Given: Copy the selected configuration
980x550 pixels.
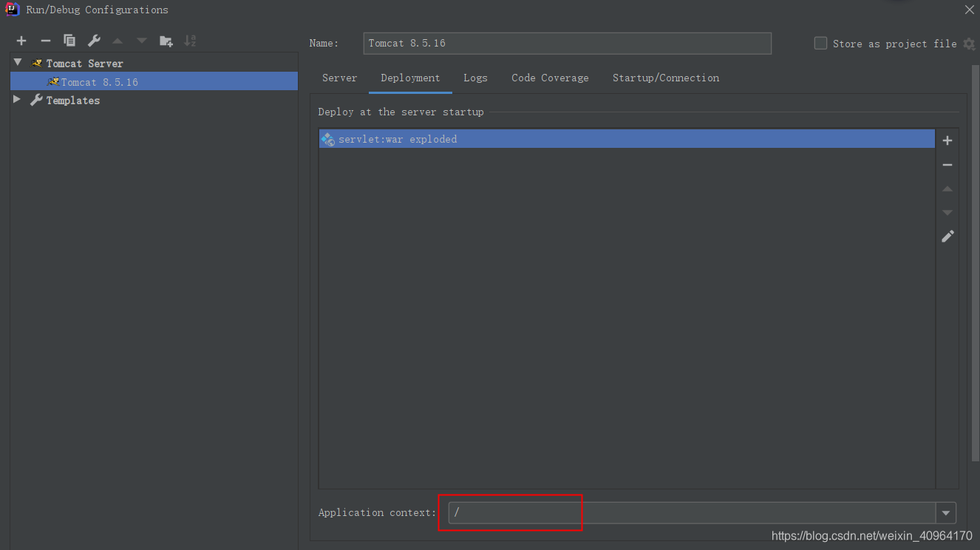Looking at the screenshot, I should tap(69, 41).
